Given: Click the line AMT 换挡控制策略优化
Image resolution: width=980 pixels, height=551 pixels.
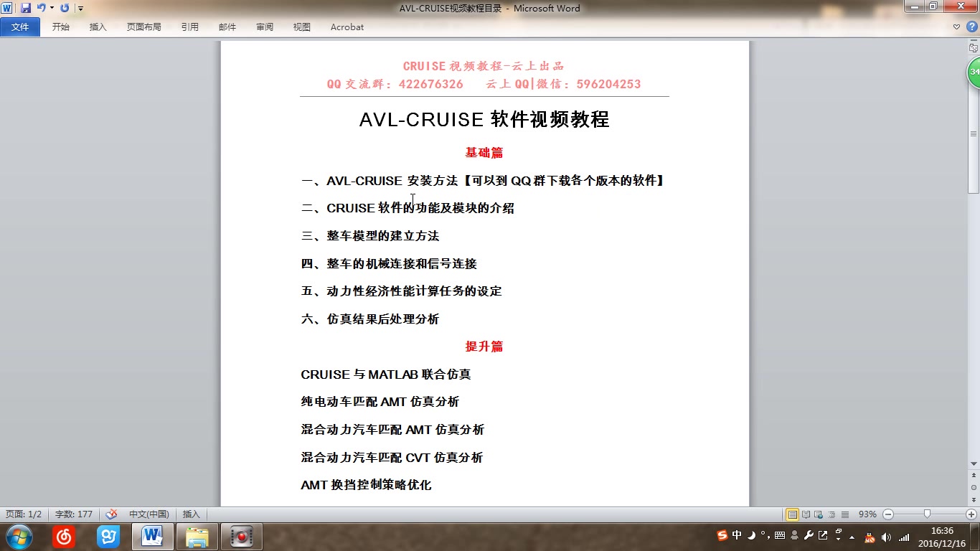Looking at the screenshot, I should point(366,485).
